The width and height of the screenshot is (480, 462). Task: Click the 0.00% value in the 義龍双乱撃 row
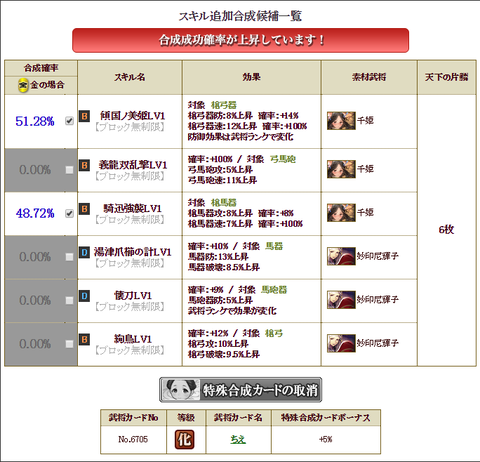[35, 170]
